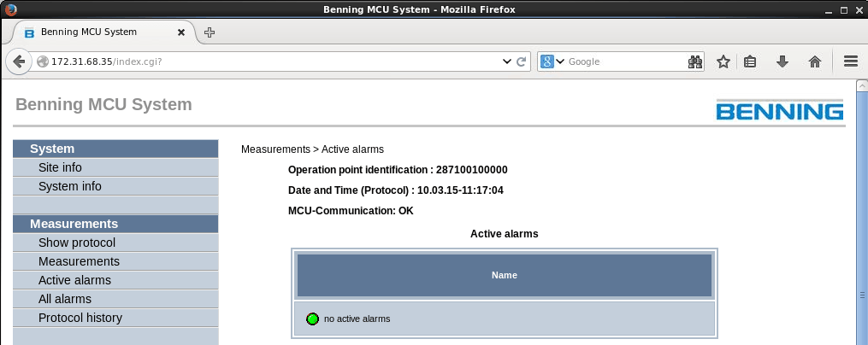Select the Benning MCU System tab
This screenshot has height=345, width=868.
point(94,32)
